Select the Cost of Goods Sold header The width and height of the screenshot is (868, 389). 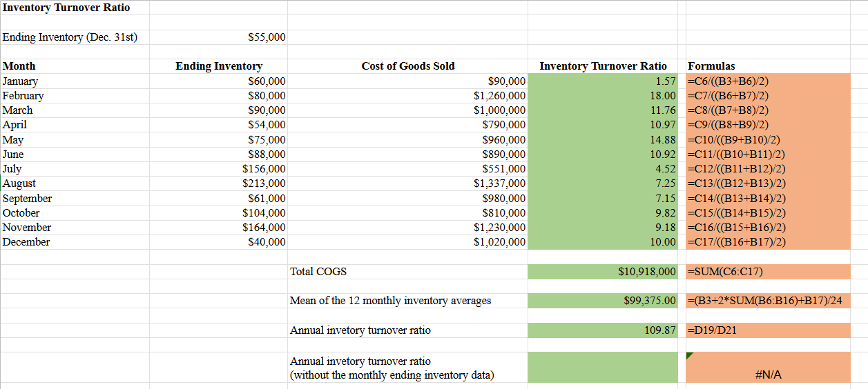408,66
